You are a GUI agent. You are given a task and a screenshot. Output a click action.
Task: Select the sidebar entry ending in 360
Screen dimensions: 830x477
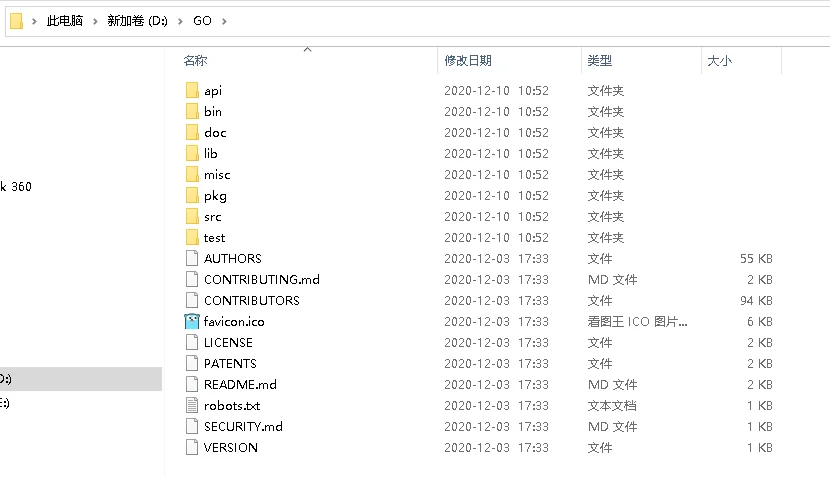(16, 186)
